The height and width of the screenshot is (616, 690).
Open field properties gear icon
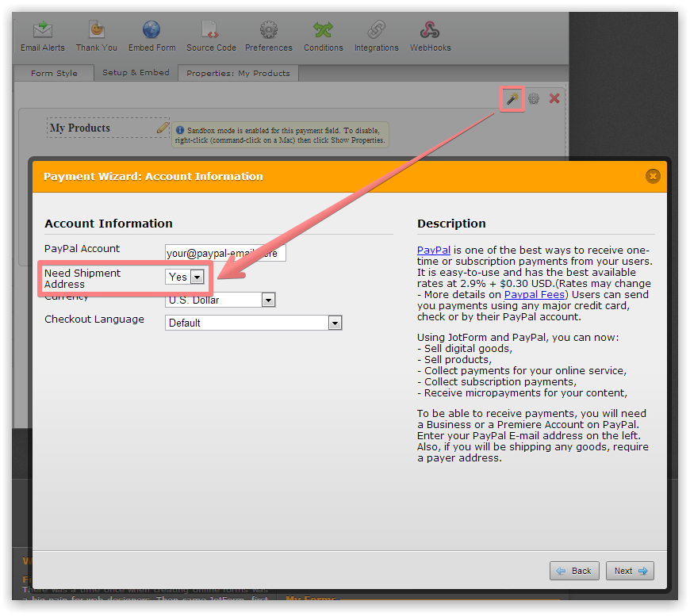[x=534, y=98]
